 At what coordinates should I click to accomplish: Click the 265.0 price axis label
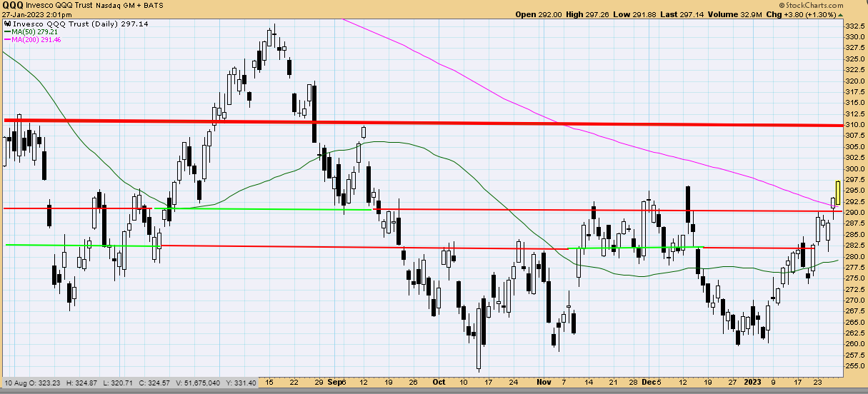point(855,322)
